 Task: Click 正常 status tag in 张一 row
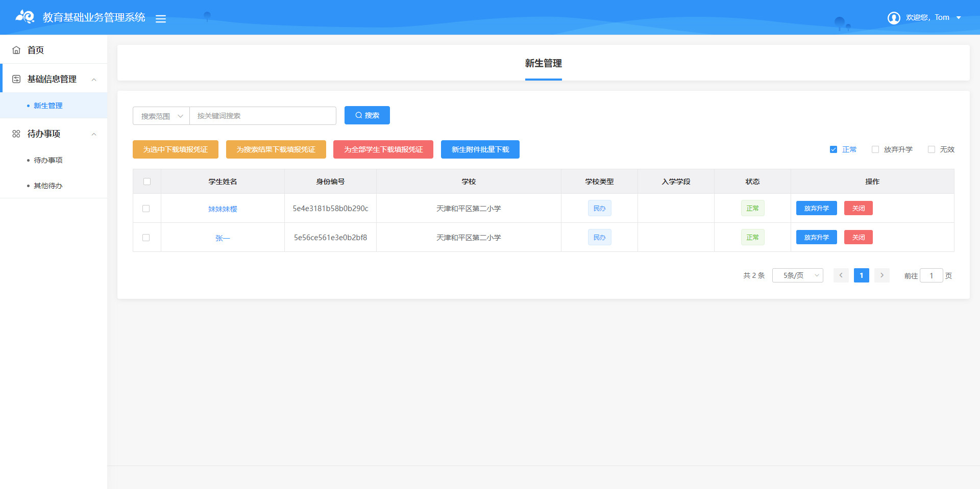[x=752, y=237]
